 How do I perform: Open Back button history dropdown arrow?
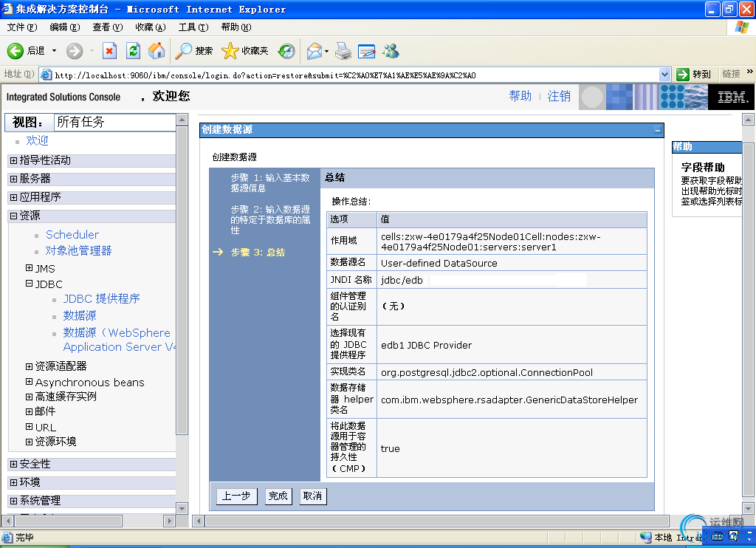tap(54, 51)
